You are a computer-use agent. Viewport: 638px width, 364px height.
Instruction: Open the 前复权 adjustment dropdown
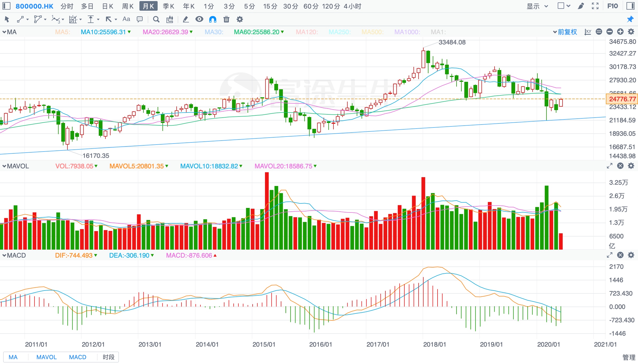pos(565,32)
